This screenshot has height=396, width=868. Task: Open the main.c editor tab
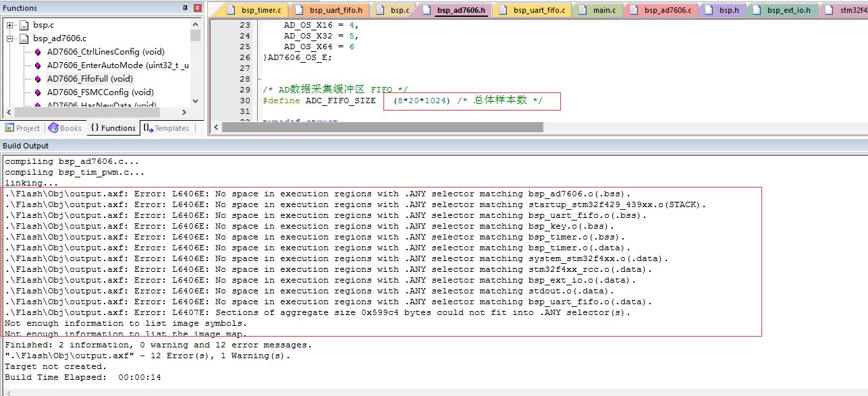click(x=598, y=10)
